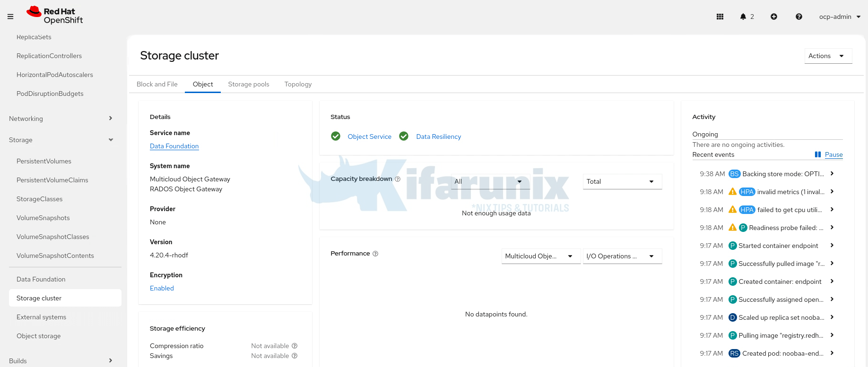This screenshot has width=868, height=367.
Task: Click the Compression ratio info icon
Action: (295, 346)
